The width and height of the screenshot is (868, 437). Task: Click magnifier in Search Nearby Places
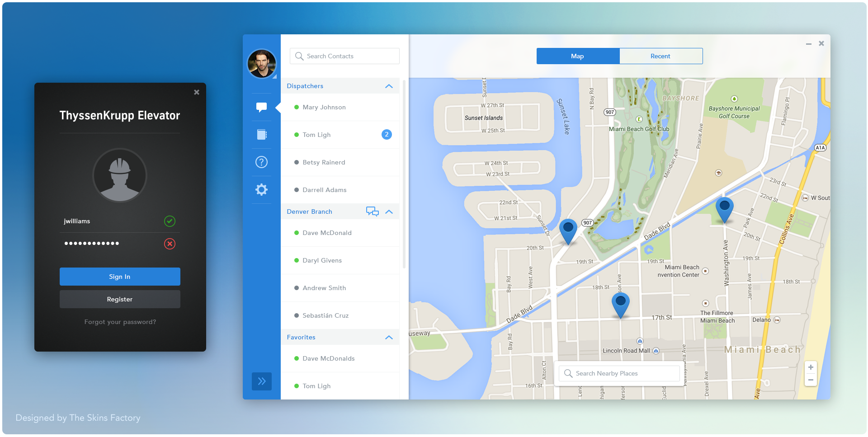568,373
